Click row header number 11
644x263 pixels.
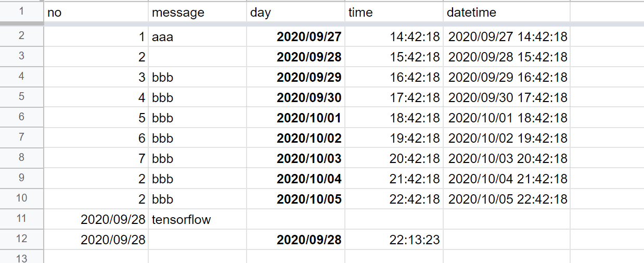[21, 219]
